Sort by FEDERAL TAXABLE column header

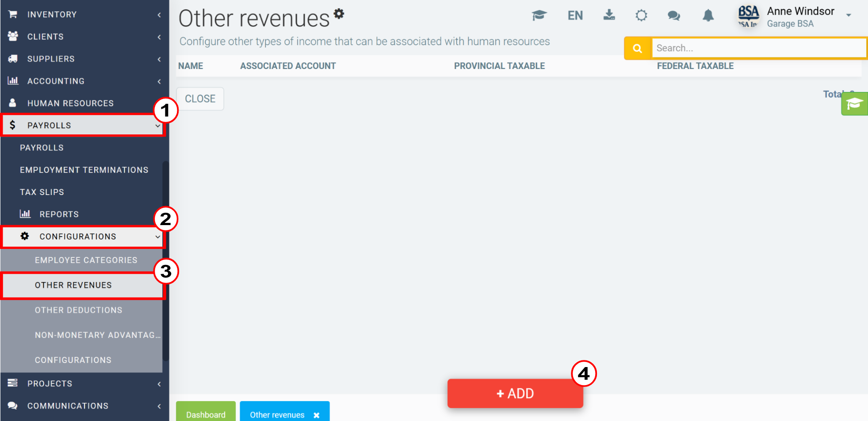click(x=695, y=66)
